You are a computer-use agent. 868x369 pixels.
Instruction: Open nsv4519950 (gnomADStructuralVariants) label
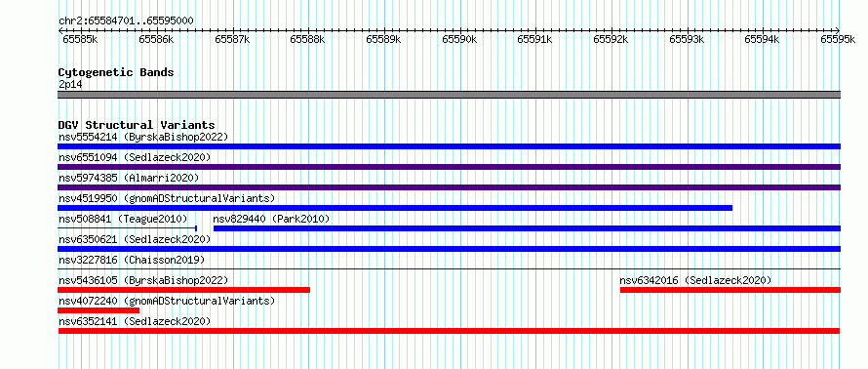[x=167, y=198]
